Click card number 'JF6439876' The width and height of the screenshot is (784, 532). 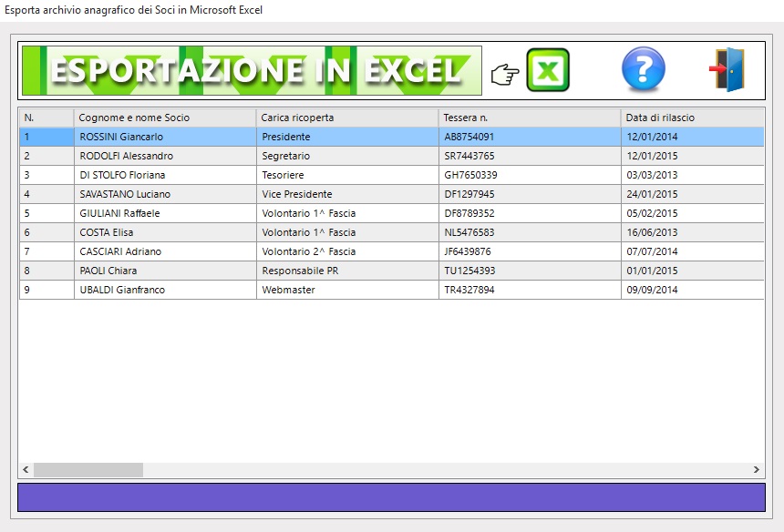tap(468, 251)
